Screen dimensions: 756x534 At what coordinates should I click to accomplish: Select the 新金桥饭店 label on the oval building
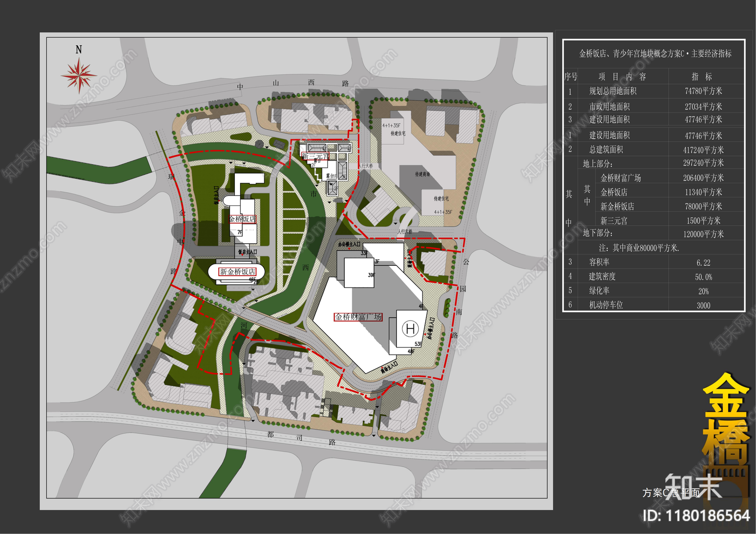click(x=237, y=271)
